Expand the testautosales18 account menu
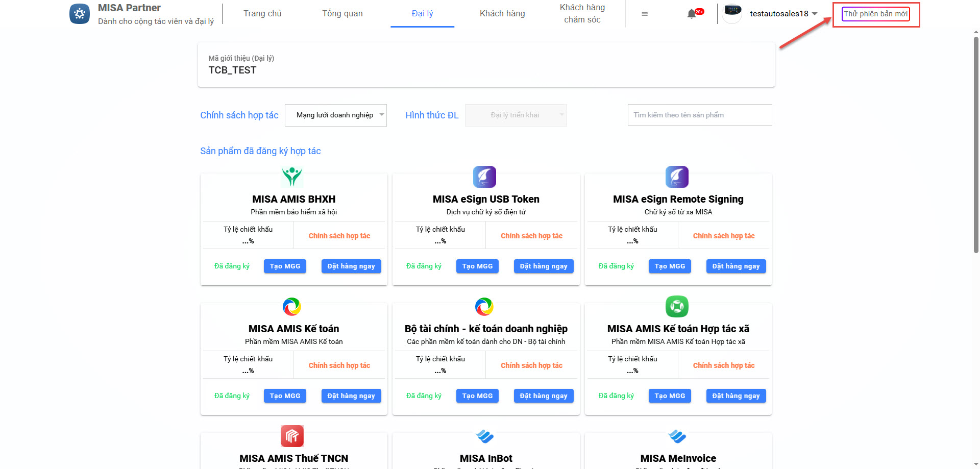This screenshot has width=980, height=469. pyautogui.click(x=783, y=14)
